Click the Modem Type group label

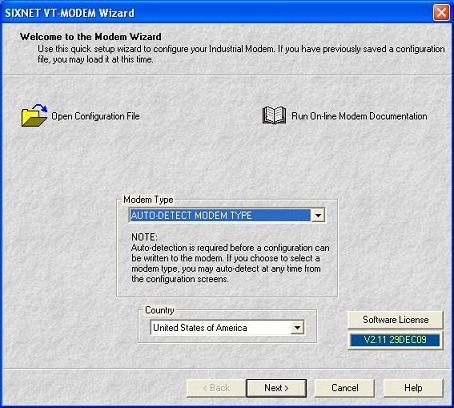pos(148,200)
